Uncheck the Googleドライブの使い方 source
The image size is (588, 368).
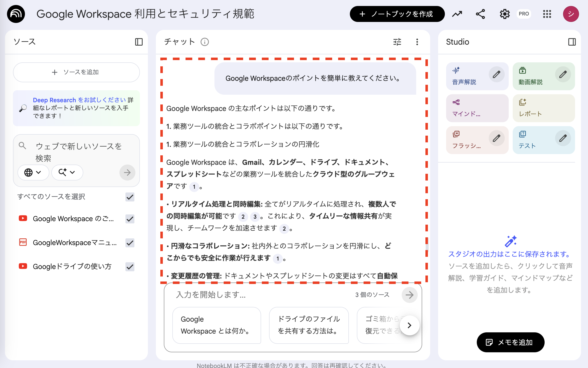pos(130,267)
